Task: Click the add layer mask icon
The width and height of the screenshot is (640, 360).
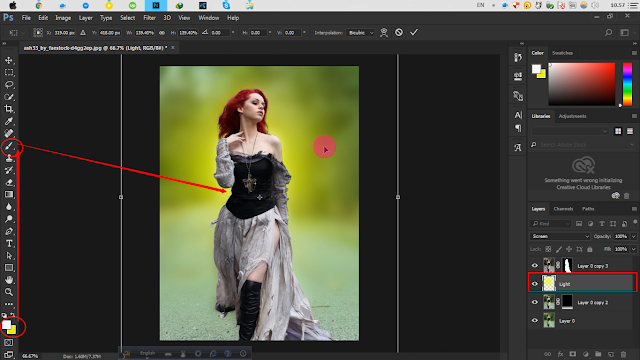Action: point(573,354)
